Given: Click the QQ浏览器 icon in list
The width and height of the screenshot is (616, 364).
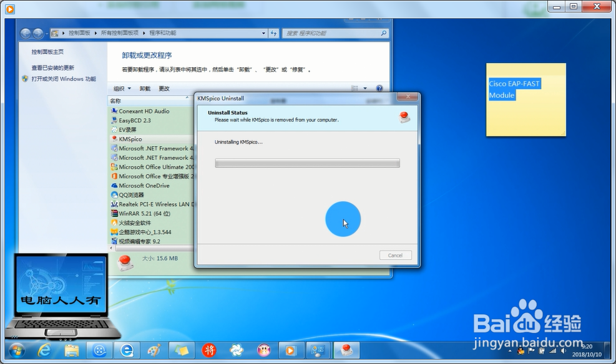Looking at the screenshot, I should pos(114,194).
